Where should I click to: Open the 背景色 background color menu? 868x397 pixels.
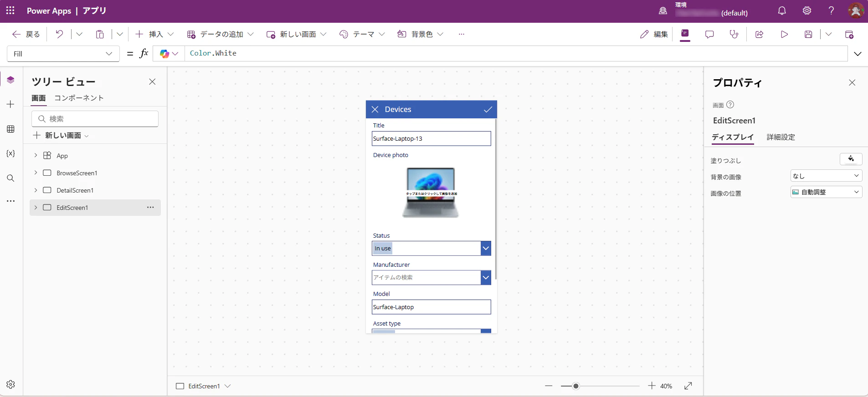pyautogui.click(x=420, y=34)
